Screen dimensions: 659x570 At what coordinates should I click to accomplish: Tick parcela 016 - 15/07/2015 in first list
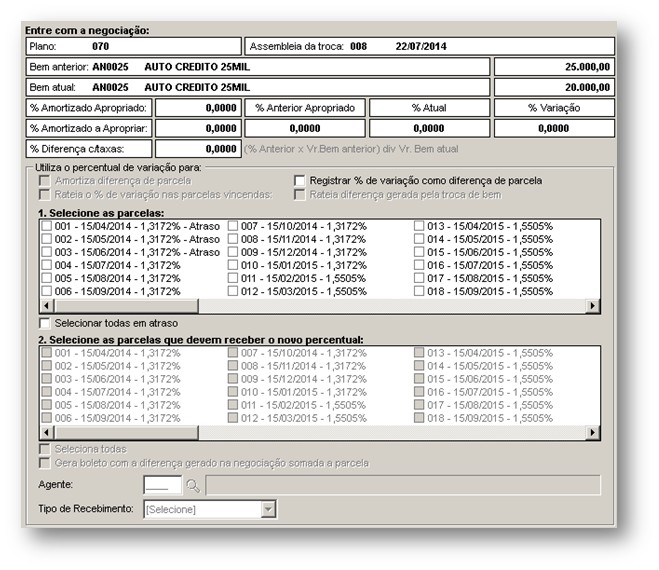pyautogui.click(x=419, y=265)
